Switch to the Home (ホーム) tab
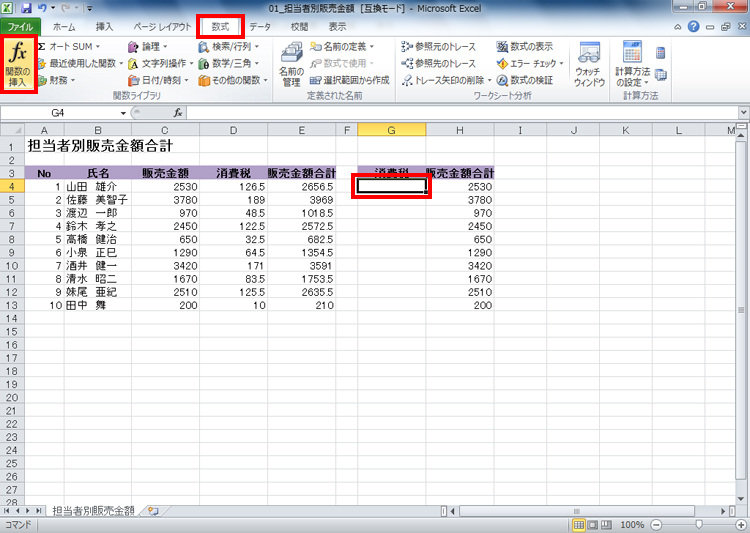Viewport: 750px width, 533px height. 64,27
